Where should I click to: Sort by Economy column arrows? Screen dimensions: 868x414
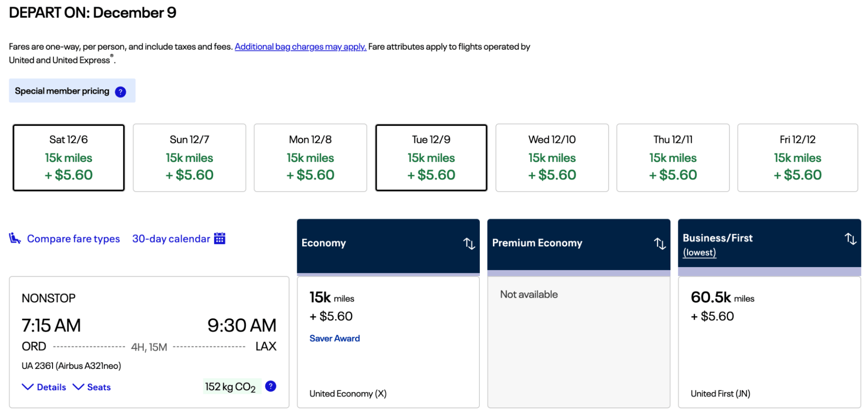point(469,243)
